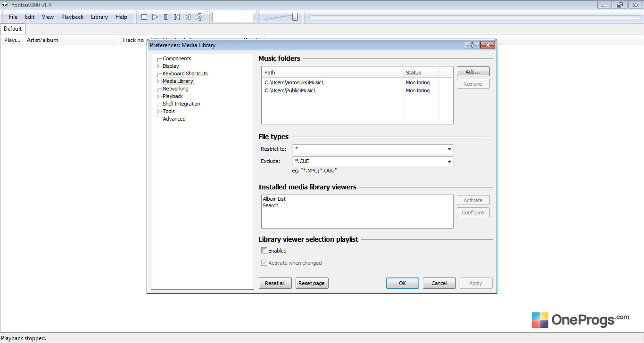This screenshot has width=644, height=343.
Task: Click Add... to add a music folder
Action: (x=473, y=72)
